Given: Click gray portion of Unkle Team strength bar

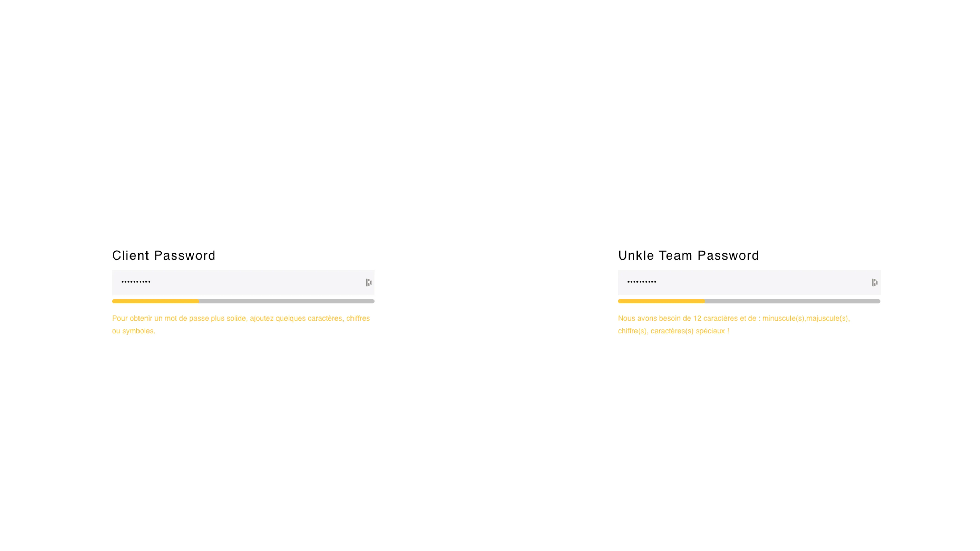Looking at the screenshot, I should [793, 301].
